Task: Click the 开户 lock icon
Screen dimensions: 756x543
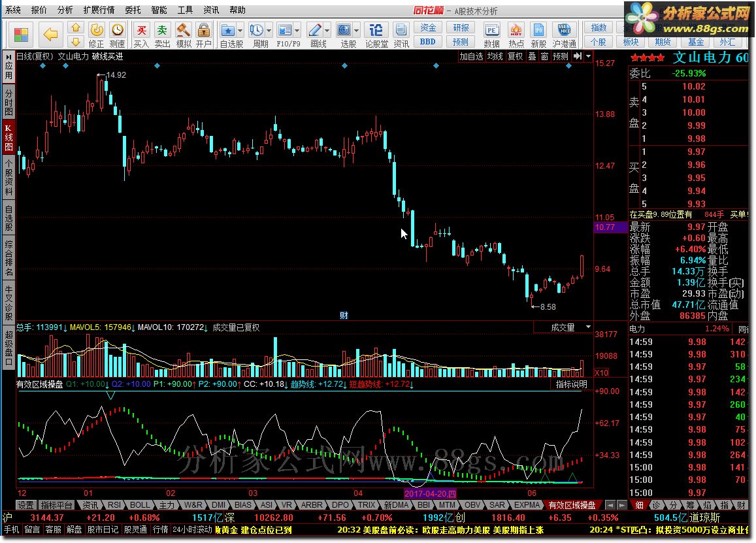Action: point(204,30)
